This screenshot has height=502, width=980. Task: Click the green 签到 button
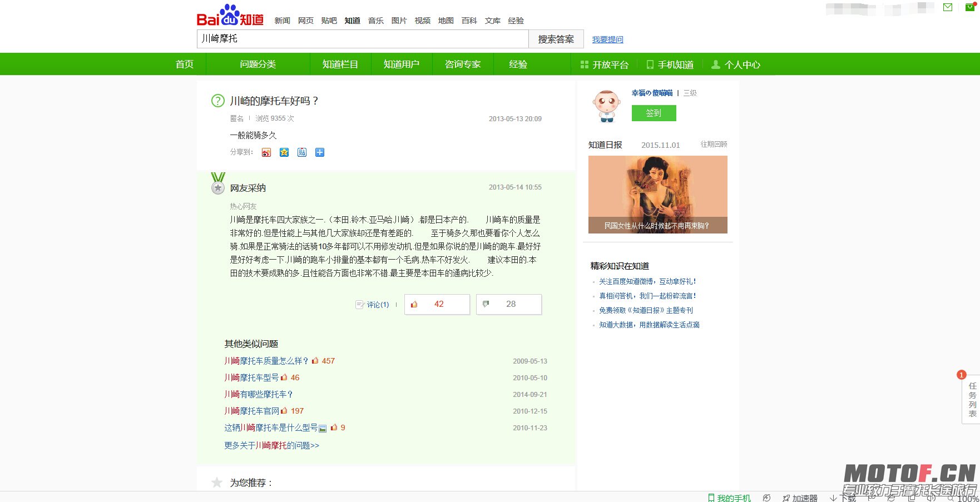654,113
